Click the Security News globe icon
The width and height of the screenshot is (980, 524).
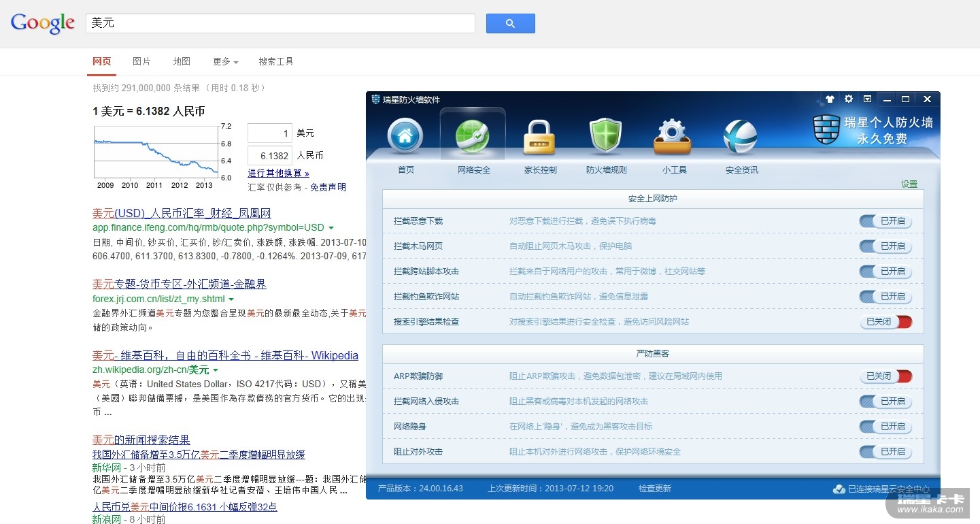740,136
